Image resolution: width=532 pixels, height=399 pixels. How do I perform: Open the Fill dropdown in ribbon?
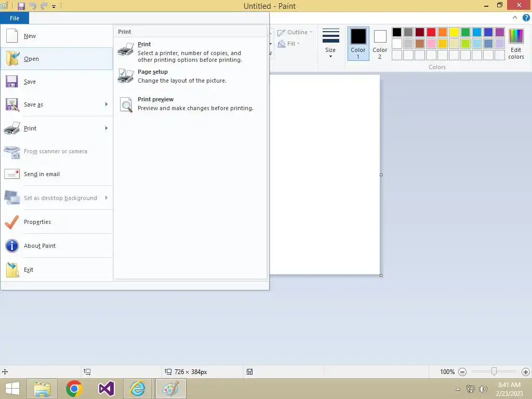point(289,44)
